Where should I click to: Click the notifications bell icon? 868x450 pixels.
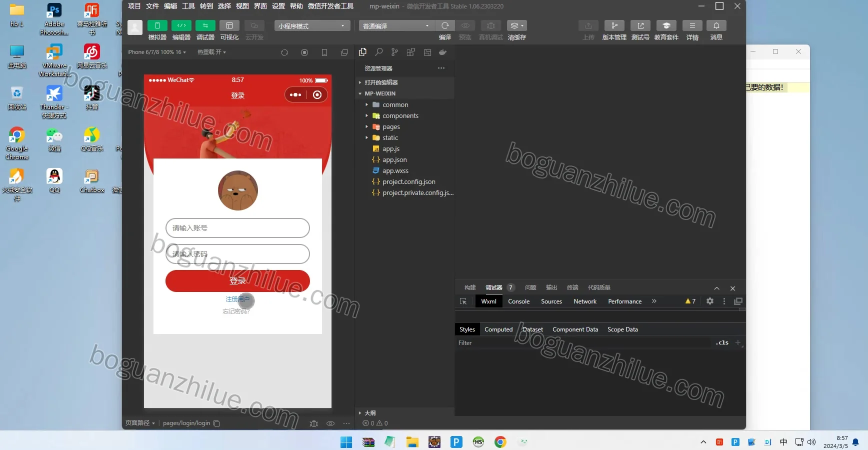pos(716,25)
